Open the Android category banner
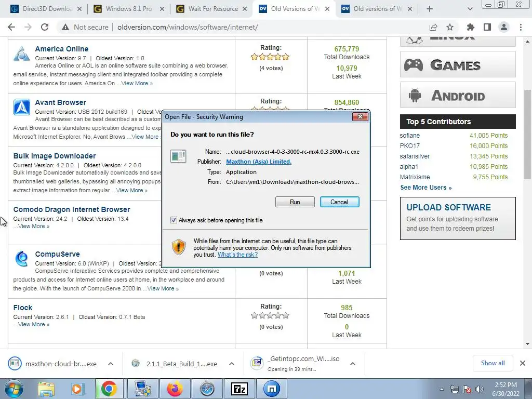This screenshot has height=399, width=532. click(x=458, y=95)
